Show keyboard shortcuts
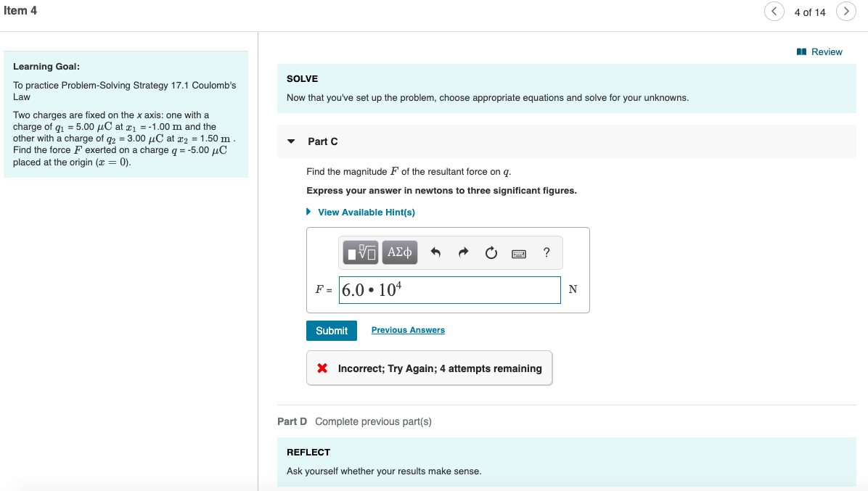 [519, 253]
